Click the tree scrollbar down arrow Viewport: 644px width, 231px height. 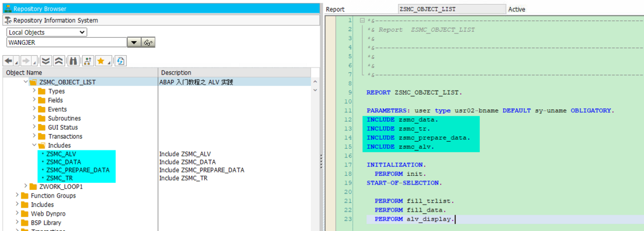(316, 90)
